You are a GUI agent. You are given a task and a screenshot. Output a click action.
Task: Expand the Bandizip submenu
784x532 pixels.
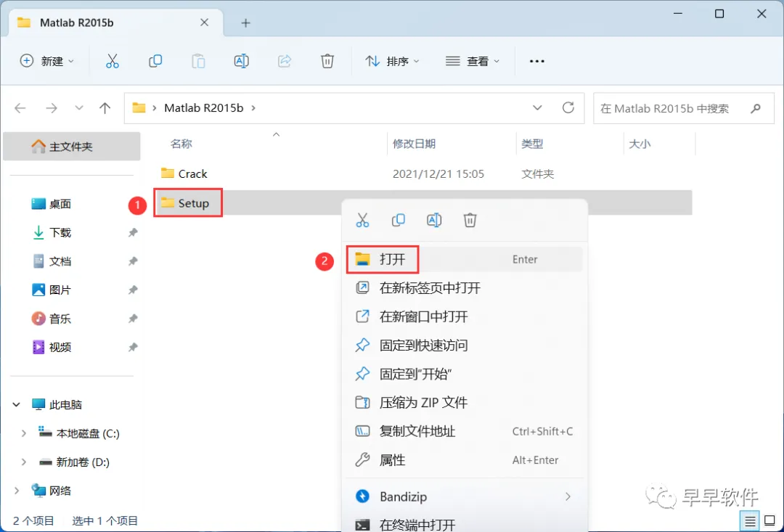(x=568, y=496)
